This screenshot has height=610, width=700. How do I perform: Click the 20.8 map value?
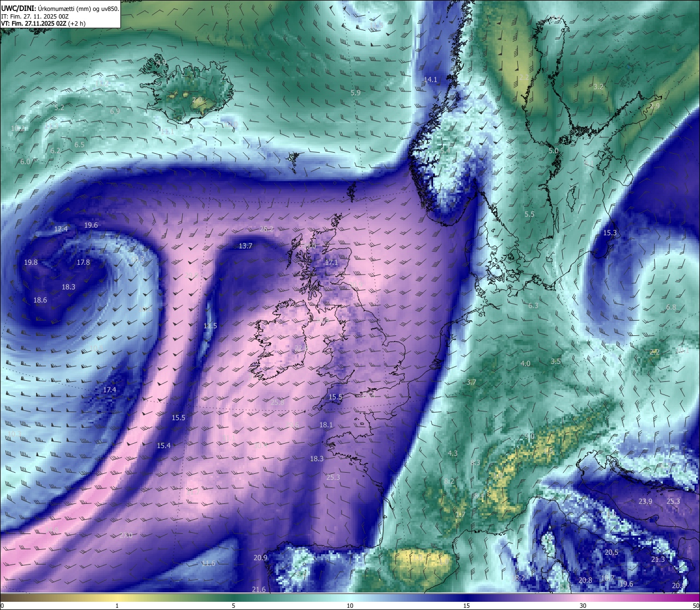pos(585,580)
